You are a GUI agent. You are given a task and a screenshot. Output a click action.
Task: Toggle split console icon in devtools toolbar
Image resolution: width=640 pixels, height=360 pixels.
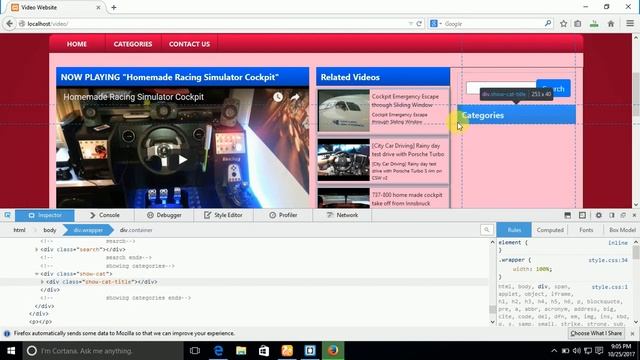click(x=567, y=215)
